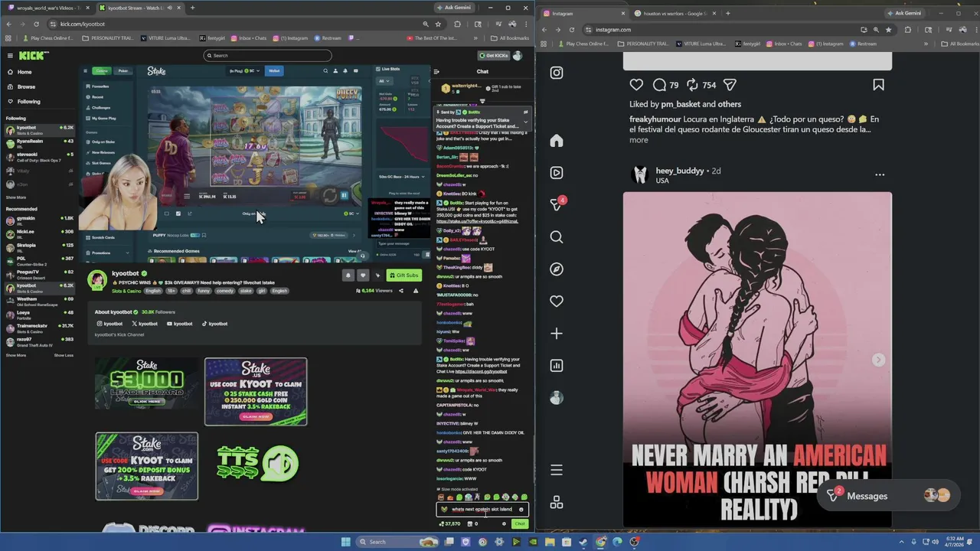This screenshot has height=551, width=980.
Task: Click the Instagram logo icon
Action: 557,73
